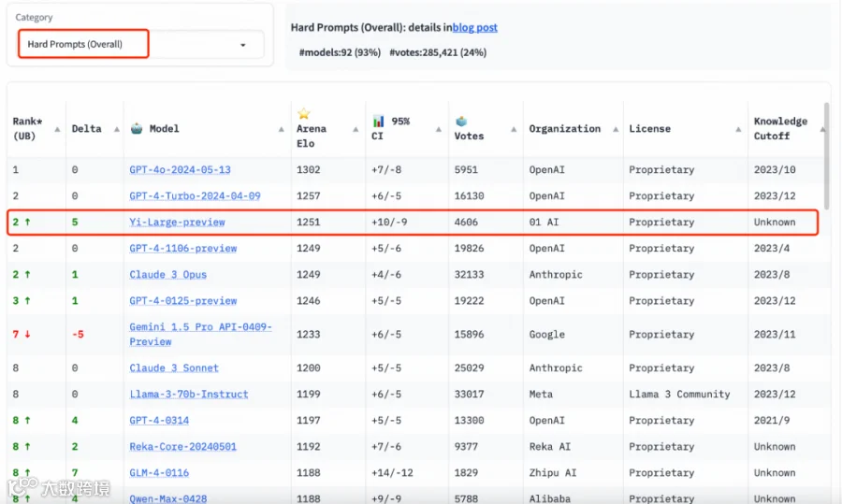
Task: Click the Claude 3 Opus link
Action: tap(168, 275)
